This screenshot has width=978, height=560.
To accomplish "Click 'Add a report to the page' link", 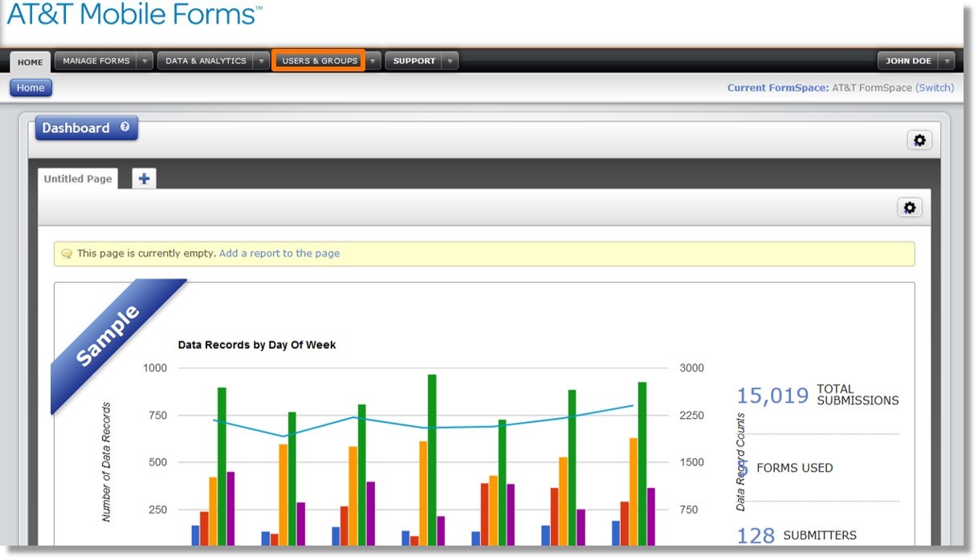I will 279,254.
